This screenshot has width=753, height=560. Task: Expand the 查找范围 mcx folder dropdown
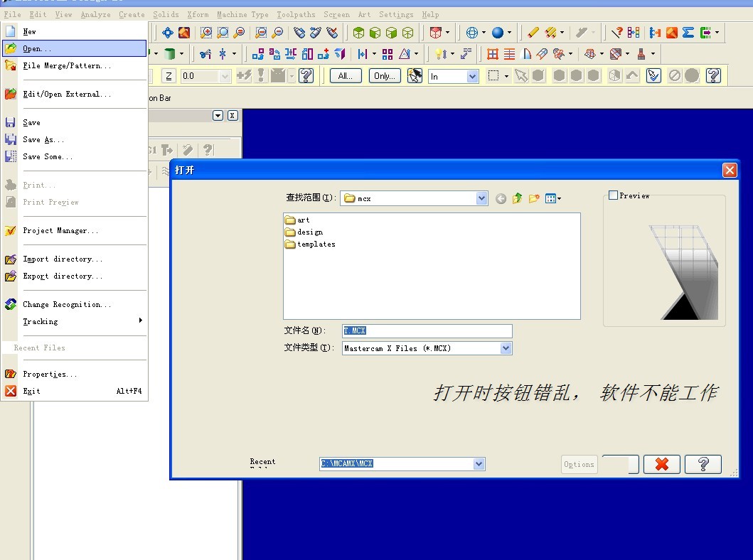[481, 198]
